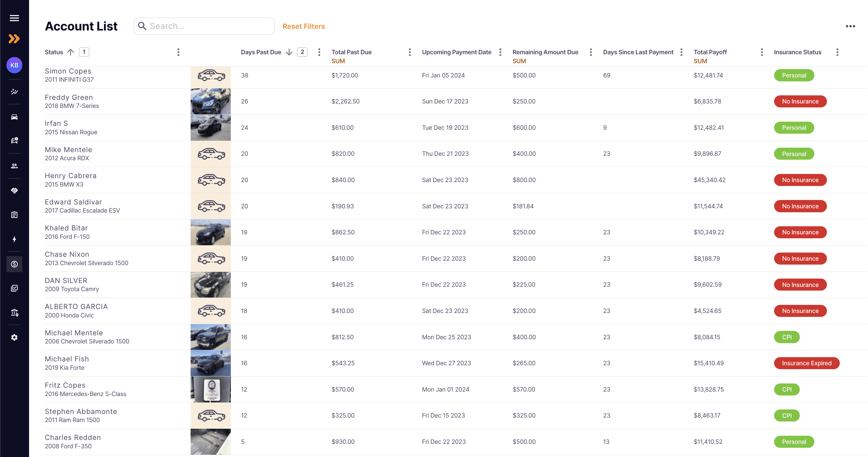Open Days Since Last Payment column options
The height and width of the screenshot is (457, 868).
681,52
